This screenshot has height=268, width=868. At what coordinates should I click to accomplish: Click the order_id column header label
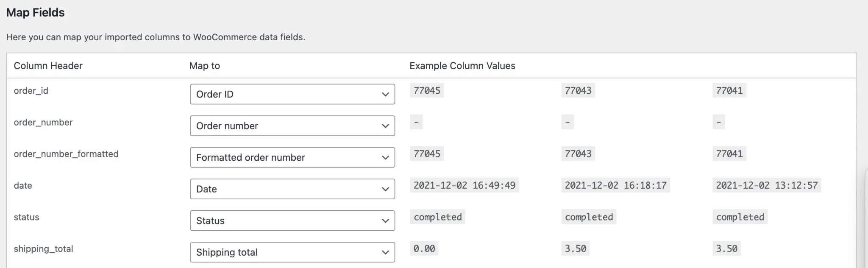pos(31,91)
